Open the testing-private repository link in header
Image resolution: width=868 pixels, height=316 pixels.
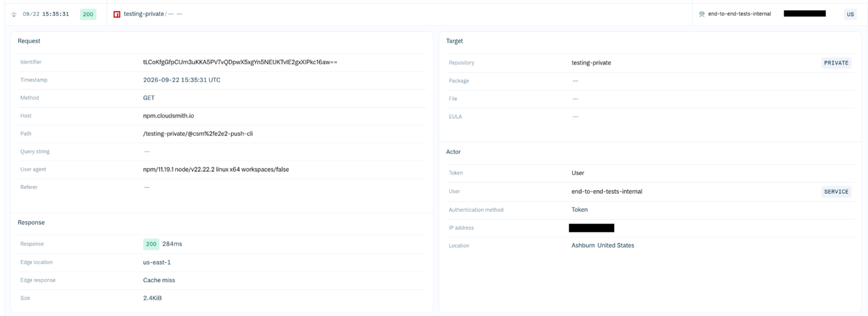pos(144,14)
